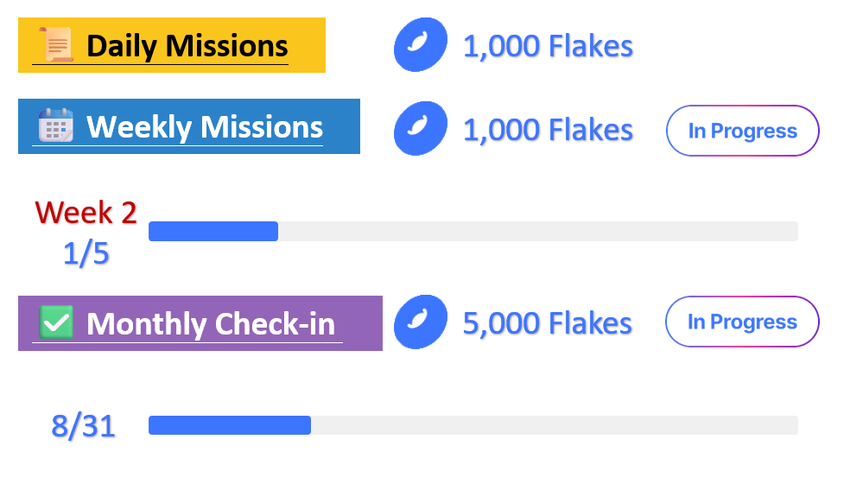Click the Flakes coin icon in Daily Missions row
850x479 pixels.
420,46
